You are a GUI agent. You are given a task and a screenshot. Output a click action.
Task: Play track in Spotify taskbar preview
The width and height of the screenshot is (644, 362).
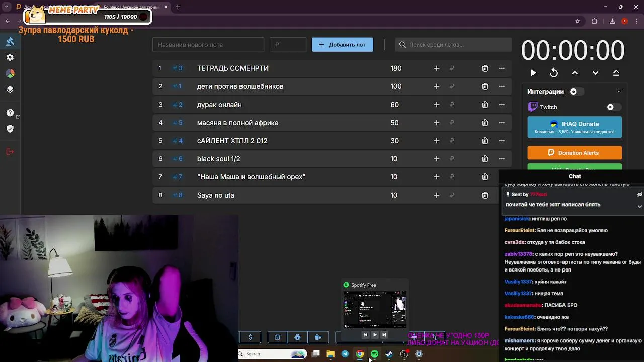pos(375,335)
